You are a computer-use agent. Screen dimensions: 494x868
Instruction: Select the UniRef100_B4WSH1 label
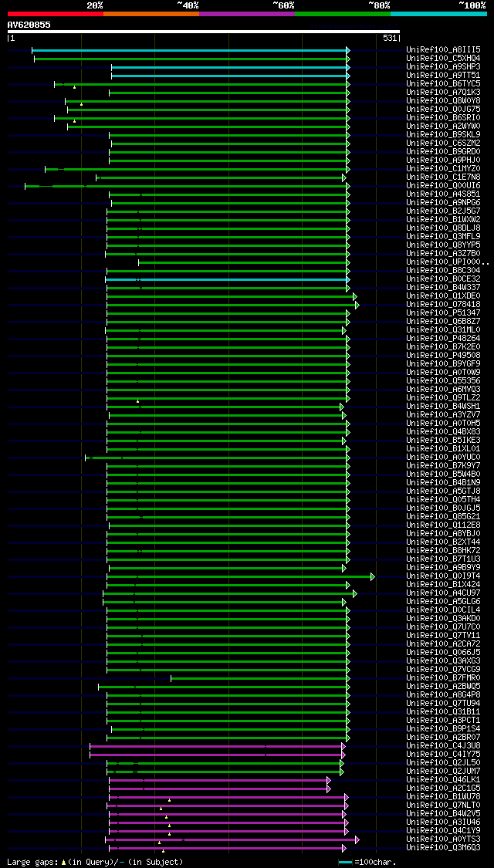[443, 407]
